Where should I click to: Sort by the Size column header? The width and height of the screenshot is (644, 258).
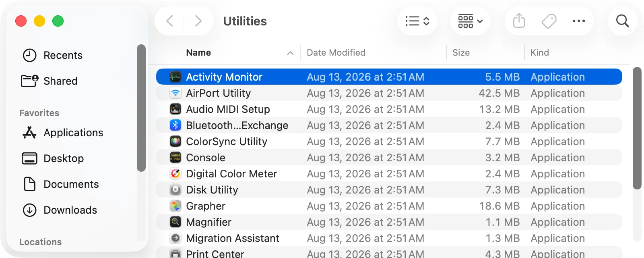pos(461,53)
